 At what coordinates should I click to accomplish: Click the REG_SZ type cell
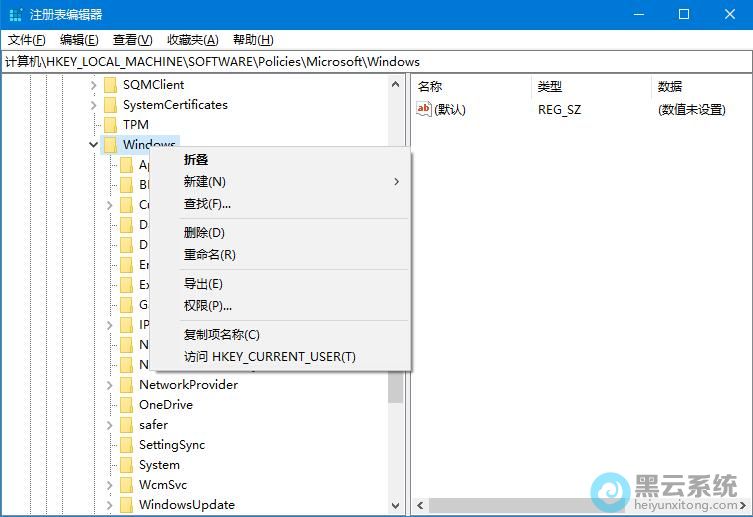coord(559,109)
